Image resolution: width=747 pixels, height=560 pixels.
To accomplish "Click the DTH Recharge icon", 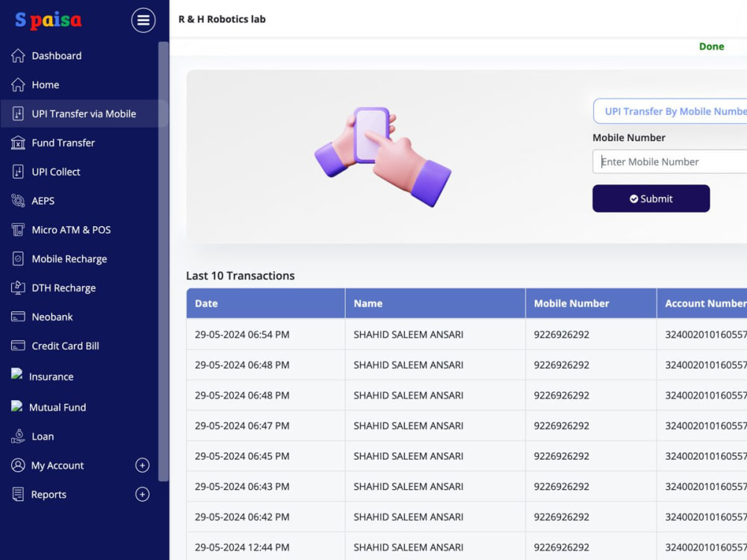I will coord(18,288).
